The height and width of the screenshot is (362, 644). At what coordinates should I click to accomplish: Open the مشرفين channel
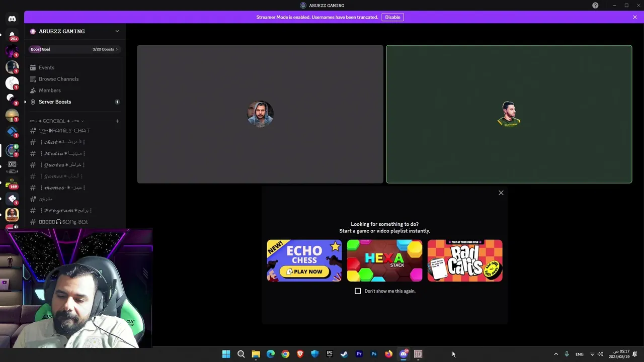(75, 199)
